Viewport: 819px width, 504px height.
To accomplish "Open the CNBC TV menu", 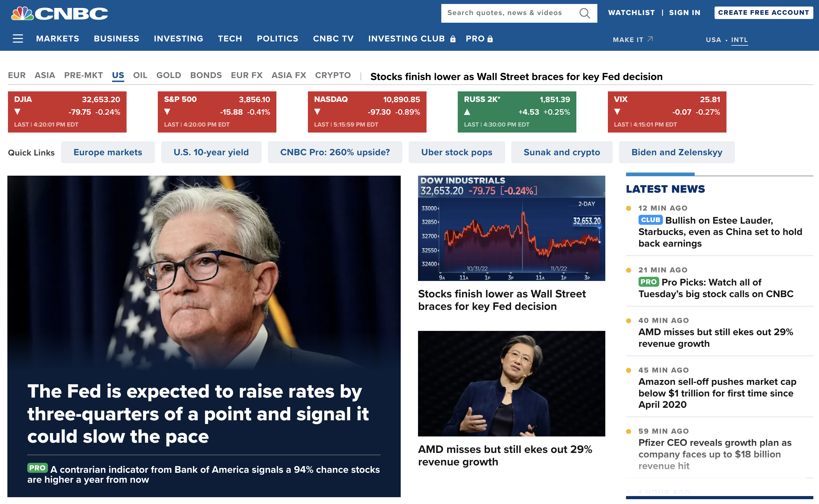I will tap(333, 39).
